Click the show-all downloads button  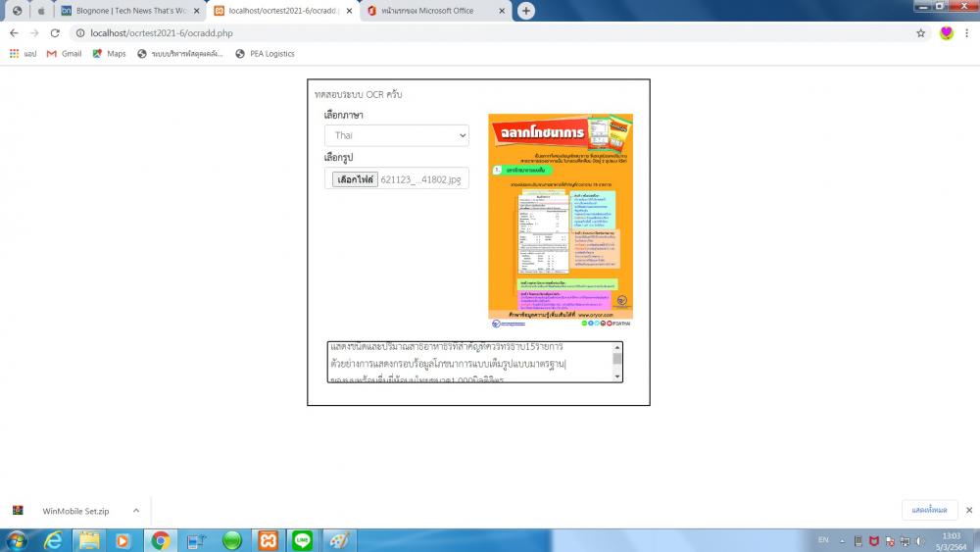pos(929,510)
